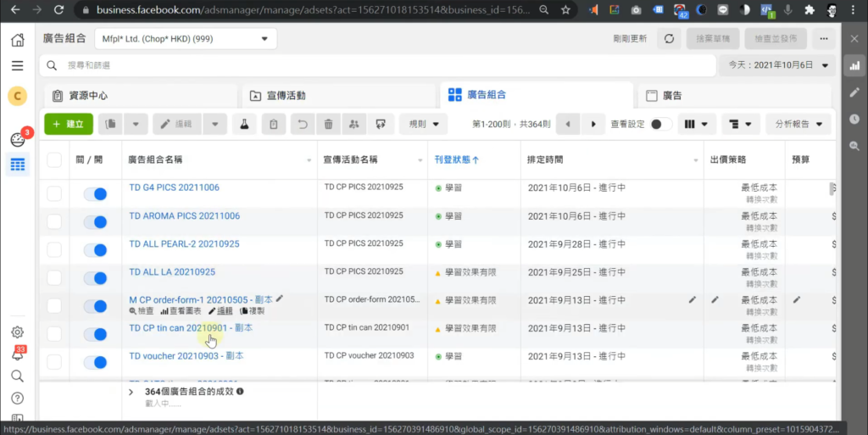868x435 pixels.
Task: Check the box for TD ALL PEARL-2 20210925
Action: pyautogui.click(x=54, y=249)
